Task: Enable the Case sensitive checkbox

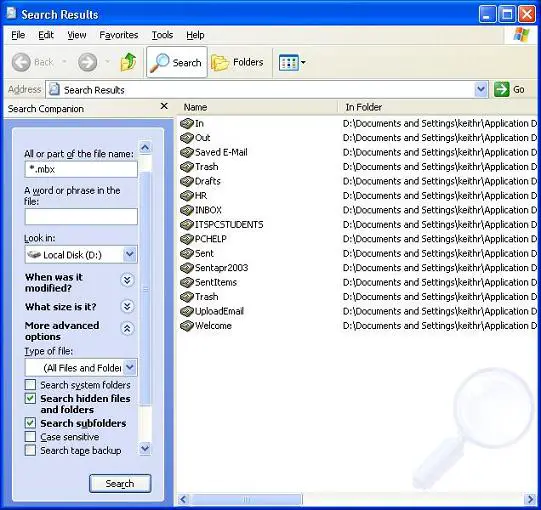Action: pos(30,437)
